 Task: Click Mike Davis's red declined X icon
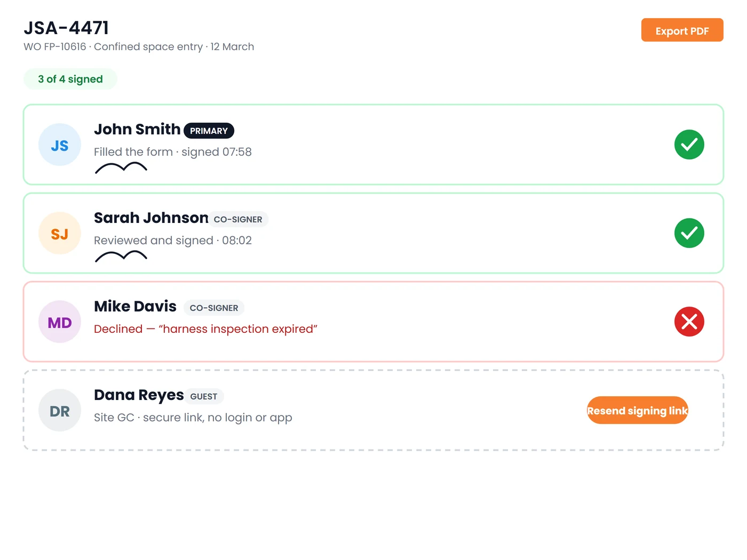pos(689,322)
